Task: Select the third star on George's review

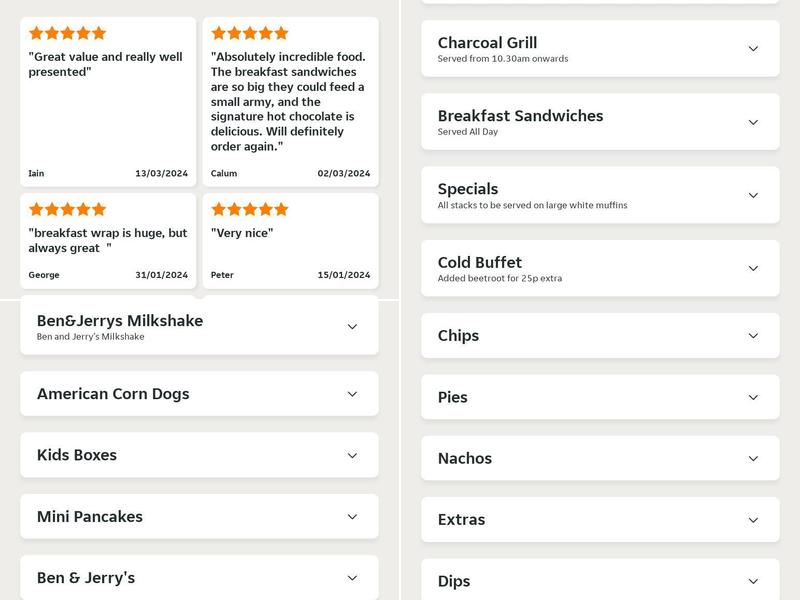Action: click(67, 210)
